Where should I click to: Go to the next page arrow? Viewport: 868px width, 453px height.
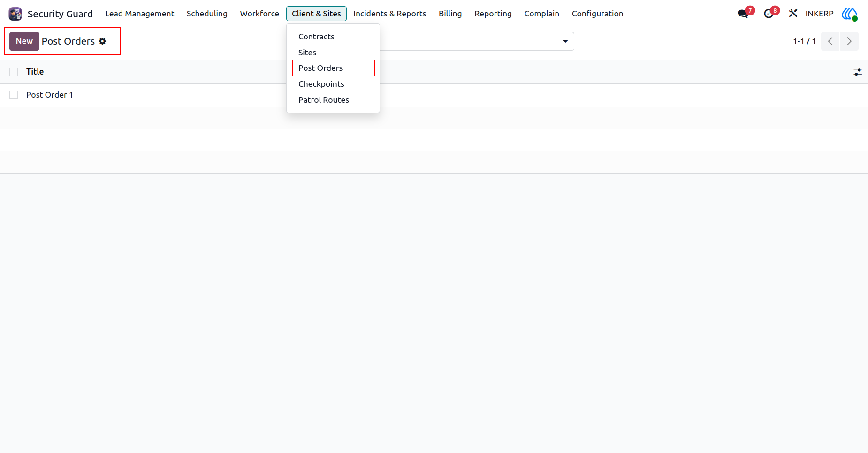click(849, 41)
